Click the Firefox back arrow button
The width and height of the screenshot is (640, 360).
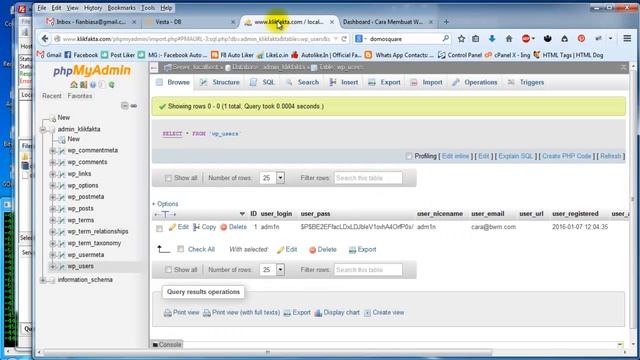(x=45, y=39)
